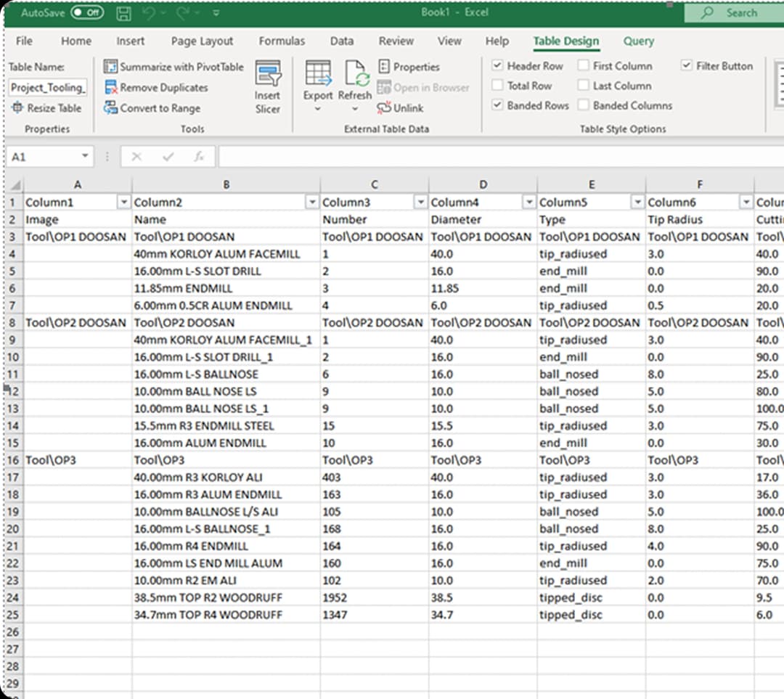Enable the Total Row checkbox
This screenshot has width=784, height=699.
497,86
